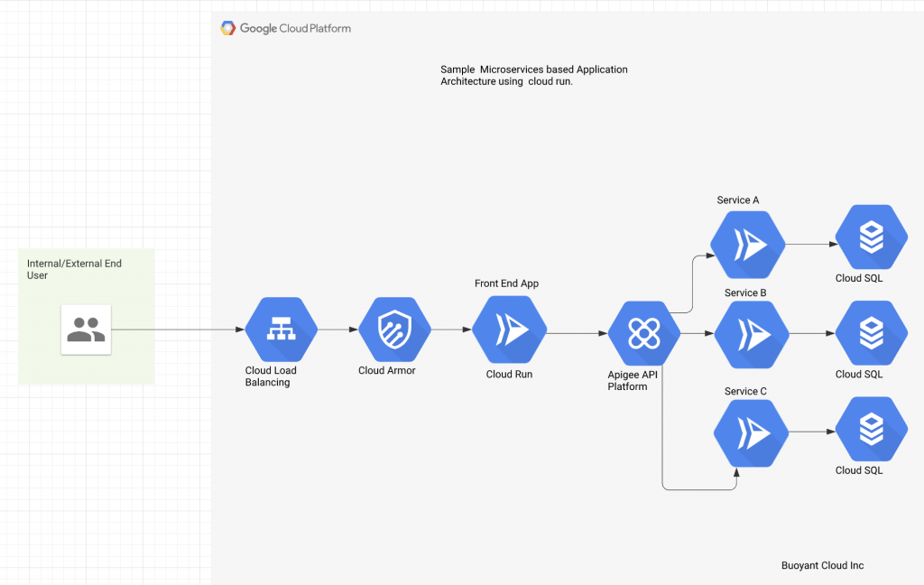Select the Cloud SQL icon next to Service C

872,430
